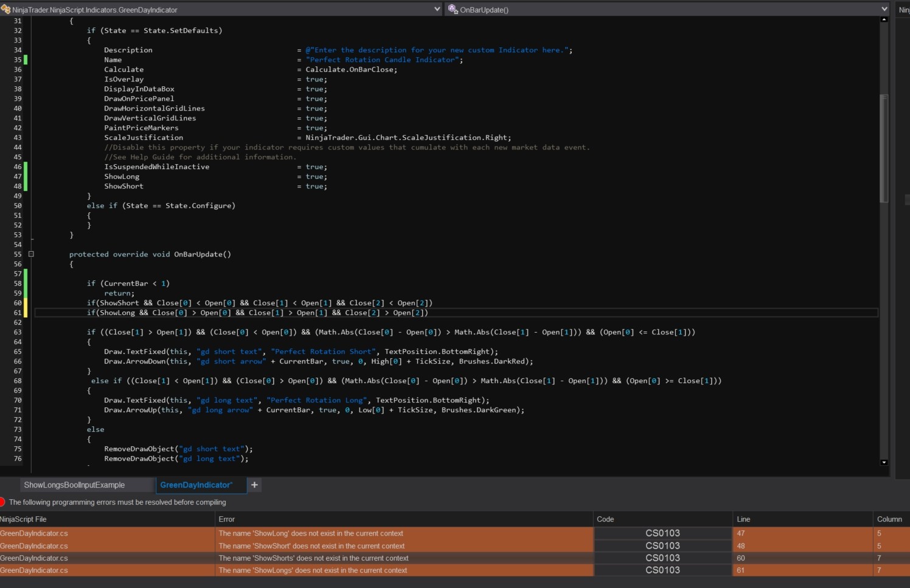Image resolution: width=910 pixels, height=588 pixels.
Task: Select the 'ShowShorts' does not exist error row
Action: point(313,558)
